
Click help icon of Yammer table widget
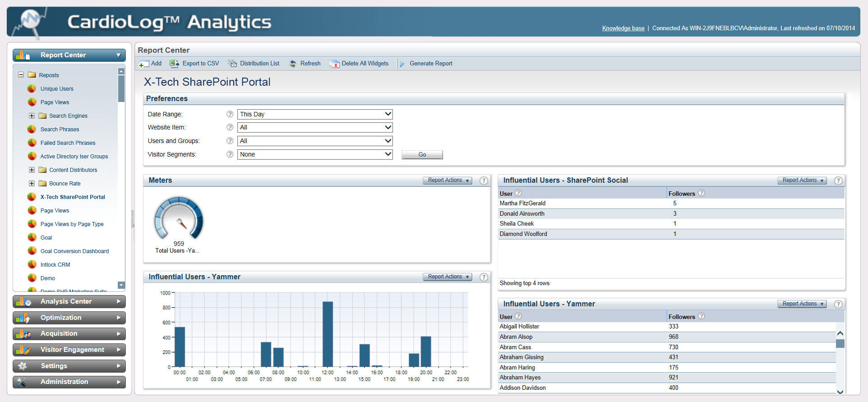pos(838,304)
